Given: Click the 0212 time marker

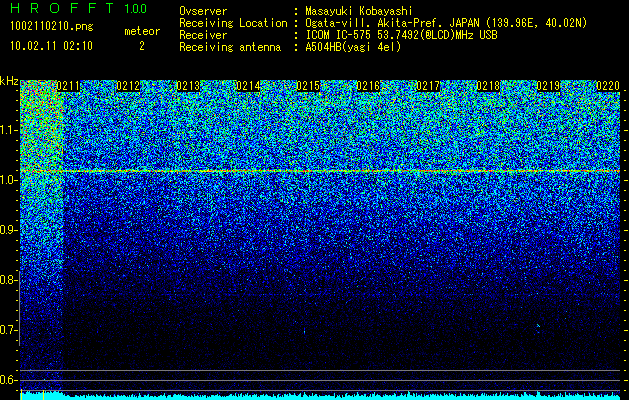Looking at the screenshot, I should click(128, 86).
